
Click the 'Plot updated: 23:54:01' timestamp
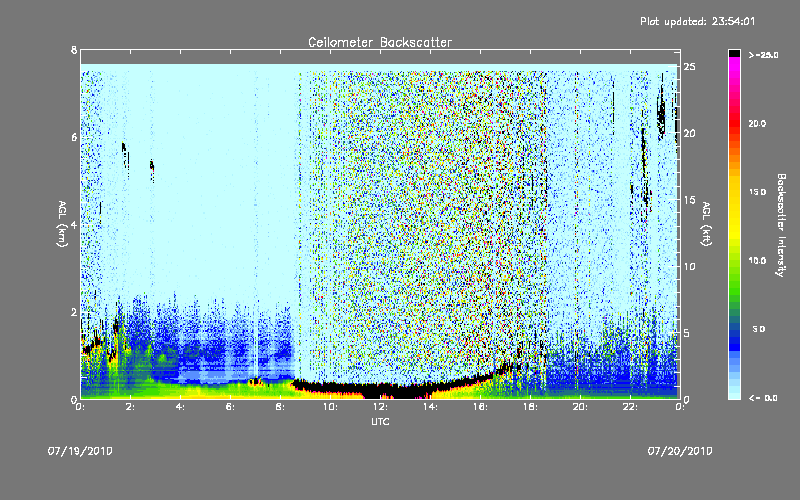pyautogui.click(x=697, y=21)
